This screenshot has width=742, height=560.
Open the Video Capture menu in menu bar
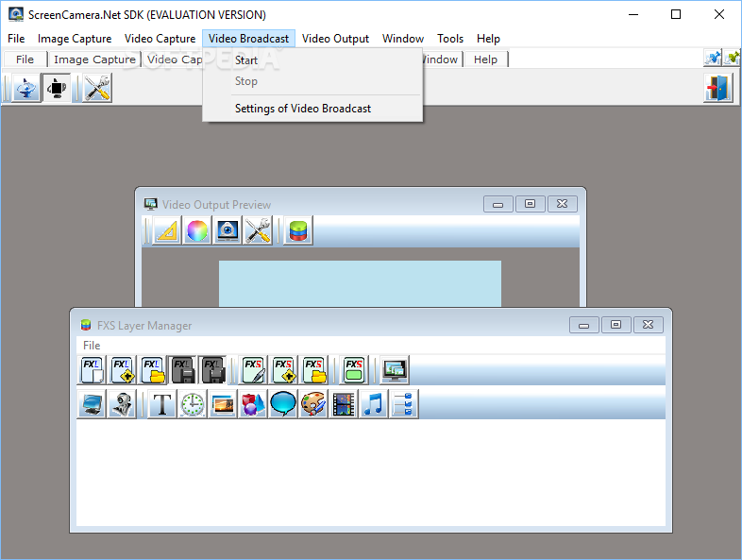click(160, 39)
